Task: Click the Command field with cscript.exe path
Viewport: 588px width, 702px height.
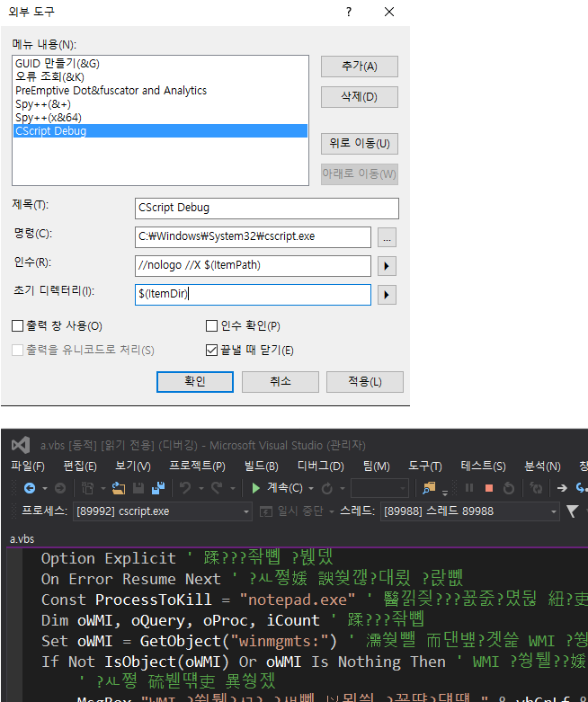Action: point(253,236)
